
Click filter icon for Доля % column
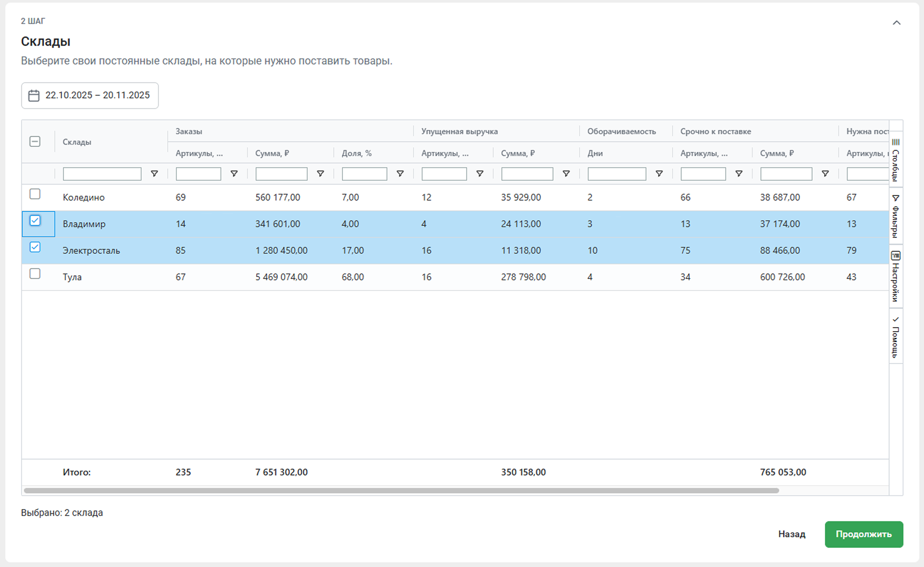point(400,174)
